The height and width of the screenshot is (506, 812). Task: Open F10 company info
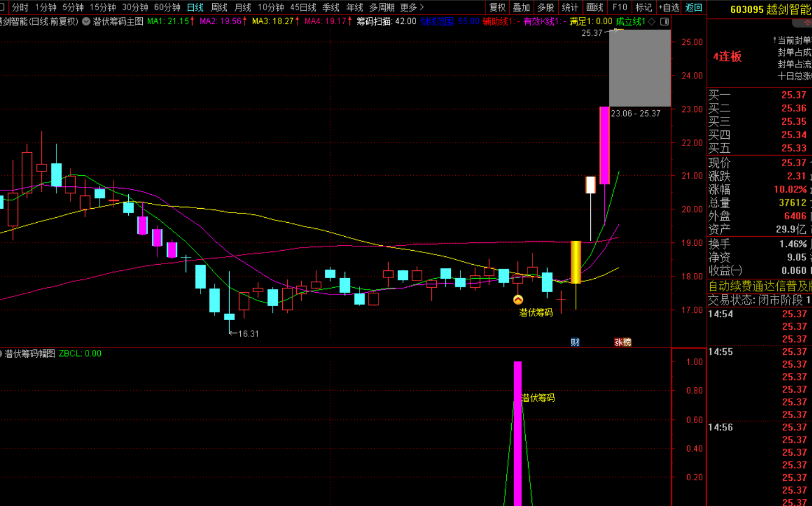click(x=619, y=7)
